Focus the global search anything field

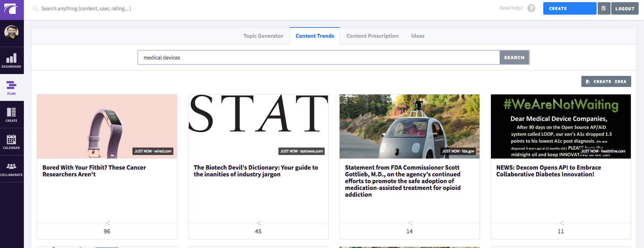pyautogui.click(x=86, y=9)
